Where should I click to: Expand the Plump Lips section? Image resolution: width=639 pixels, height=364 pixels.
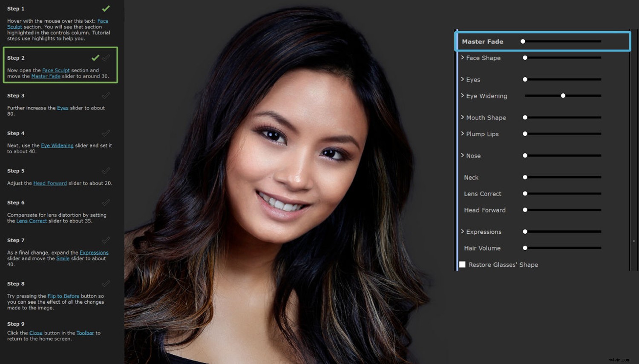pyautogui.click(x=463, y=134)
